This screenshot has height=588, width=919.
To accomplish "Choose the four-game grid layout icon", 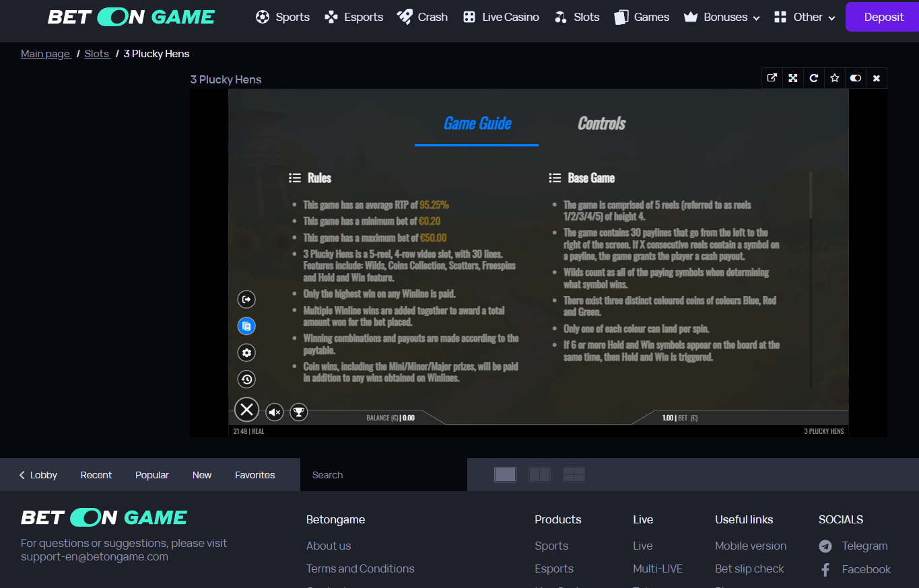I will (x=574, y=475).
